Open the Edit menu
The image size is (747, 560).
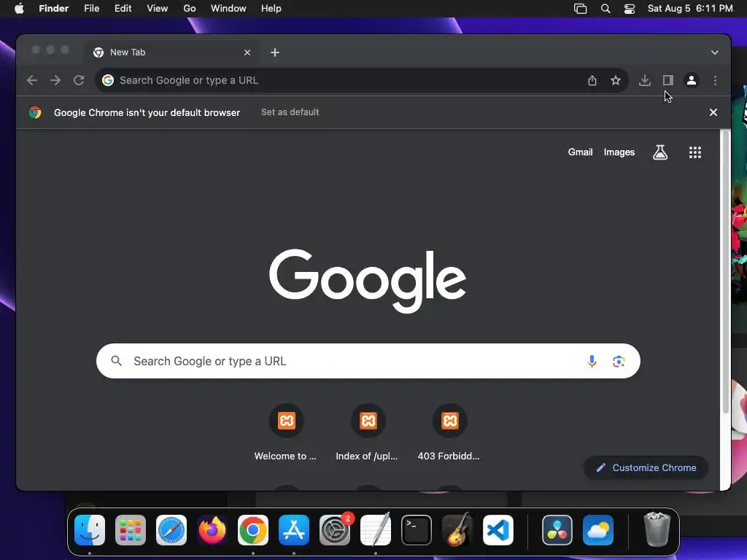click(123, 9)
